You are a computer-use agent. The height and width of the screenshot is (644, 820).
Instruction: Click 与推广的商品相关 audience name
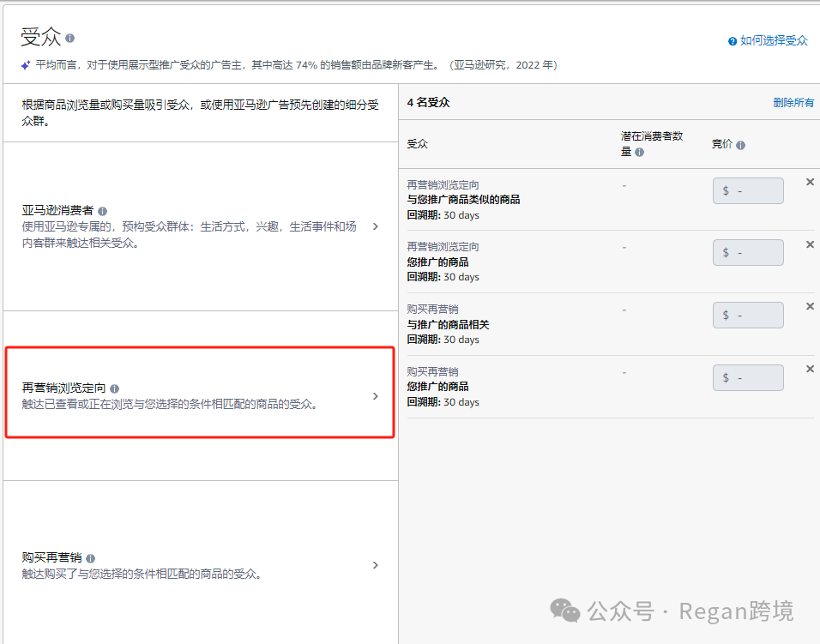(x=448, y=325)
